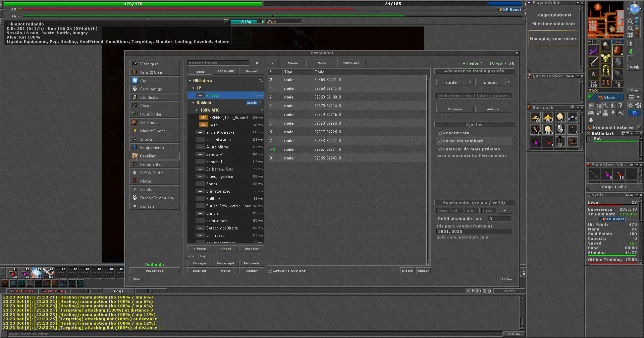Image resolution: width=644 pixels, height=338 pixels.
Task: Click the brown backpack equipment slot
Action: coord(618,50)
